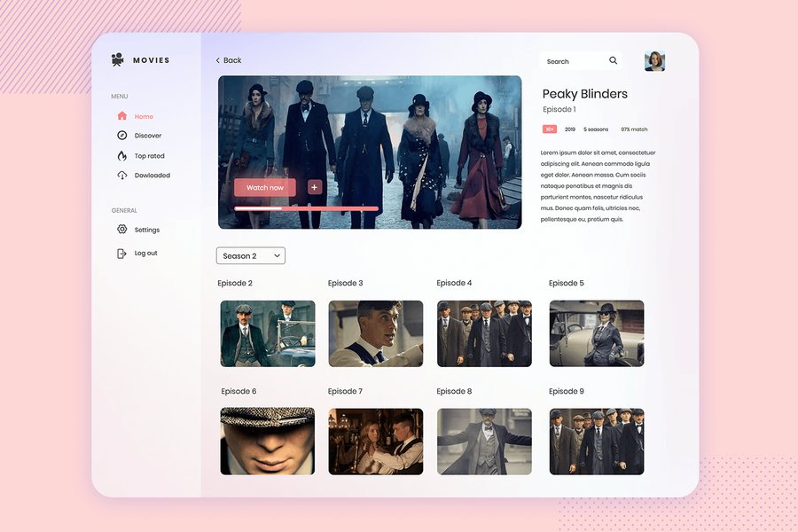Open the Episode 9 thumbnail
798x532 pixels.
point(597,442)
